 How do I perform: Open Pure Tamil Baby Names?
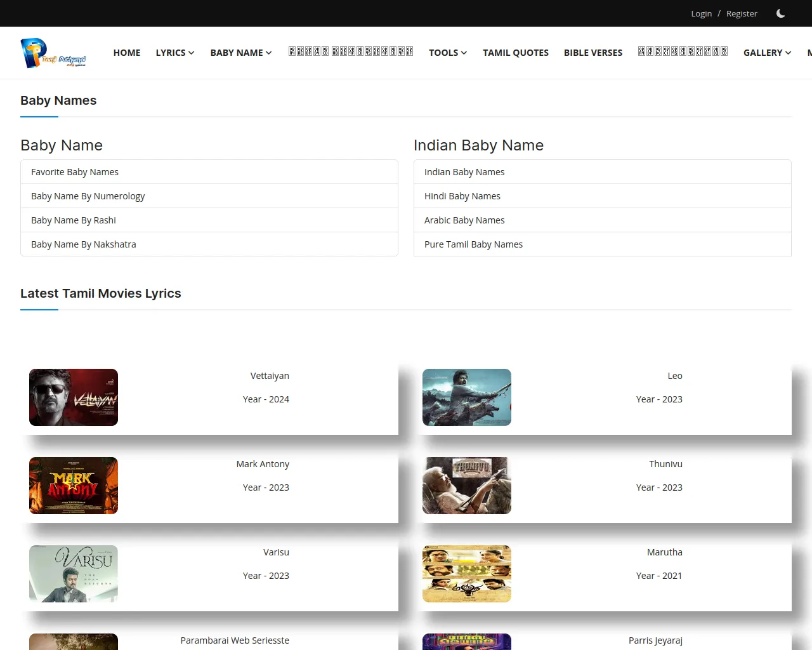(x=473, y=244)
